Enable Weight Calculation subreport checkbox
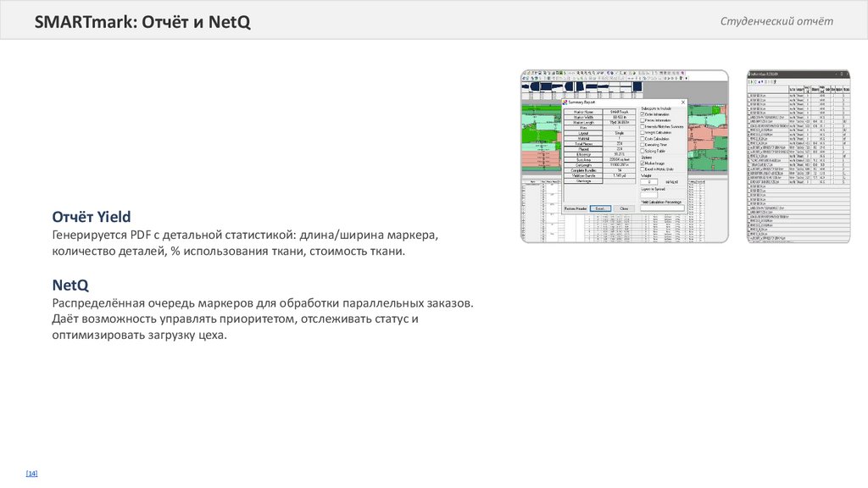Image resolution: width=868 pixels, height=488 pixels. [x=643, y=133]
